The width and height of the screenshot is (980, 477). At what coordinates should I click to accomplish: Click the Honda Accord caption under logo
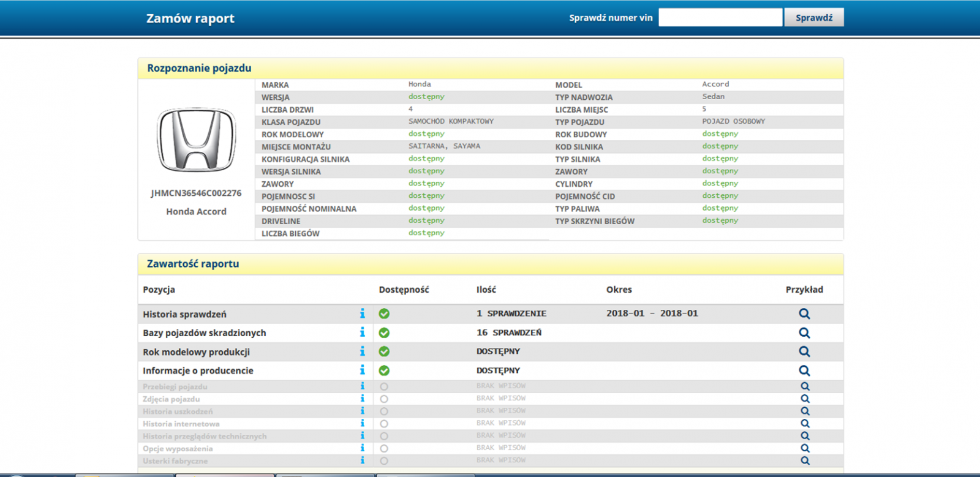(196, 211)
